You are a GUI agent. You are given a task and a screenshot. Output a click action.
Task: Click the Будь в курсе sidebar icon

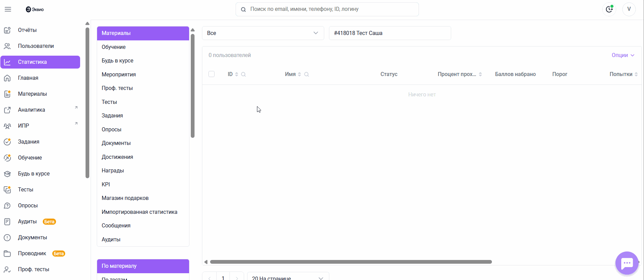(x=7, y=174)
